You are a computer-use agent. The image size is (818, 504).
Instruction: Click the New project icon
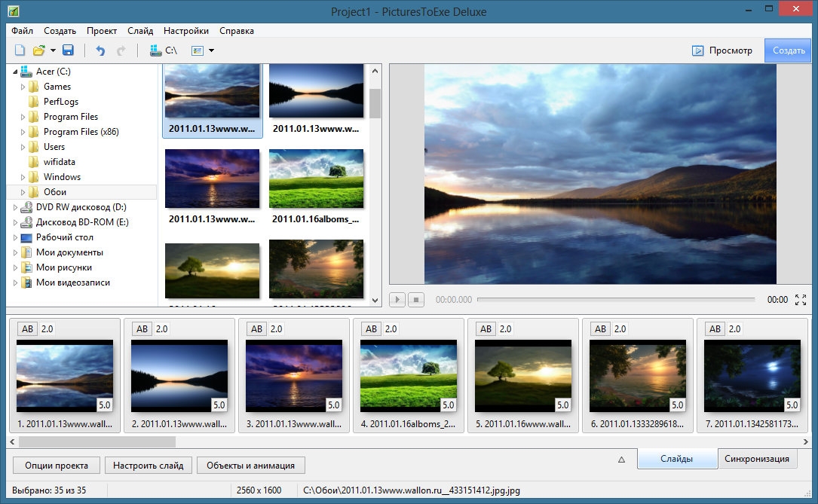tap(20, 50)
